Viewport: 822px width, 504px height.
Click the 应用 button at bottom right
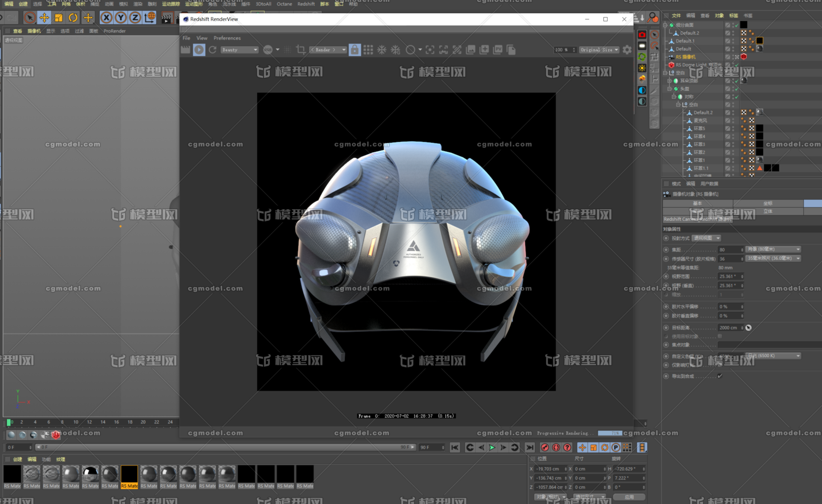630,497
